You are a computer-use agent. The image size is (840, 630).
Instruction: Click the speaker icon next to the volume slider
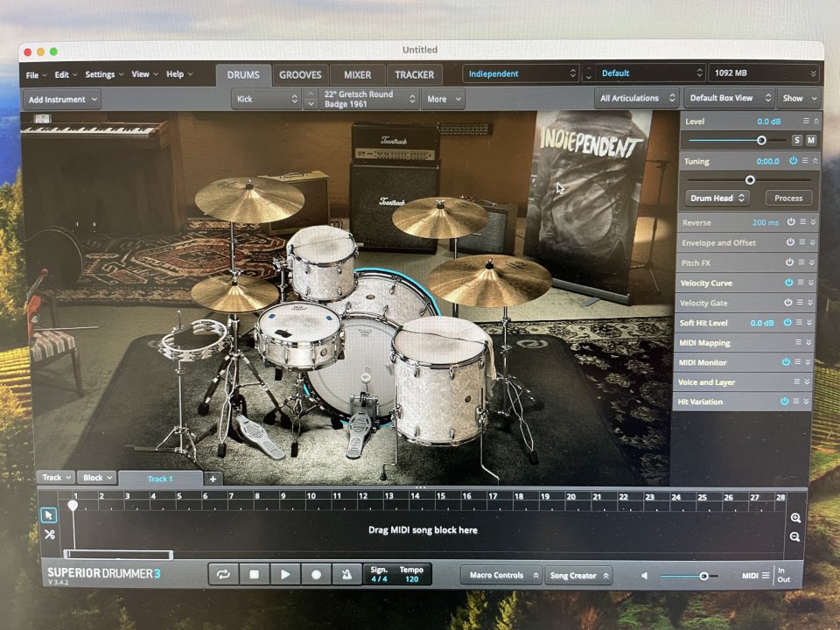[645, 575]
